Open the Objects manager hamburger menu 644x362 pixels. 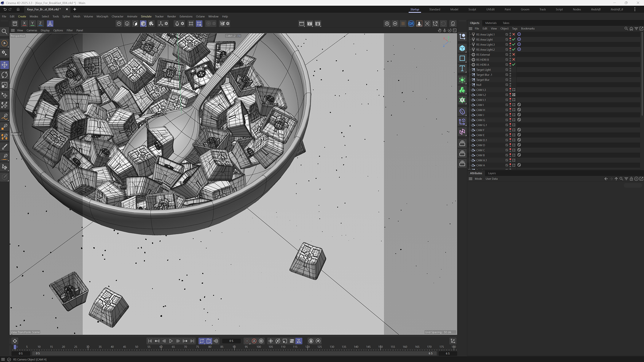(470, 28)
